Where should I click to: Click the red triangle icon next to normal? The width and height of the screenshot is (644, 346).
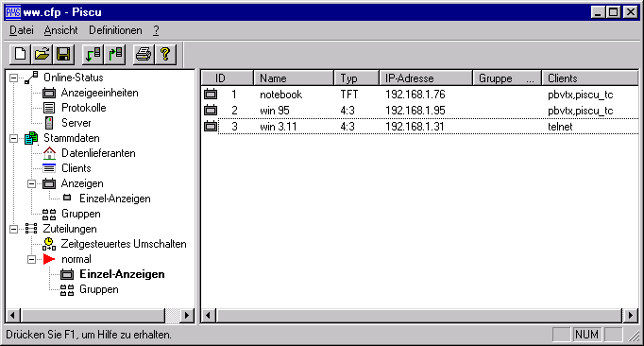pos(49,259)
